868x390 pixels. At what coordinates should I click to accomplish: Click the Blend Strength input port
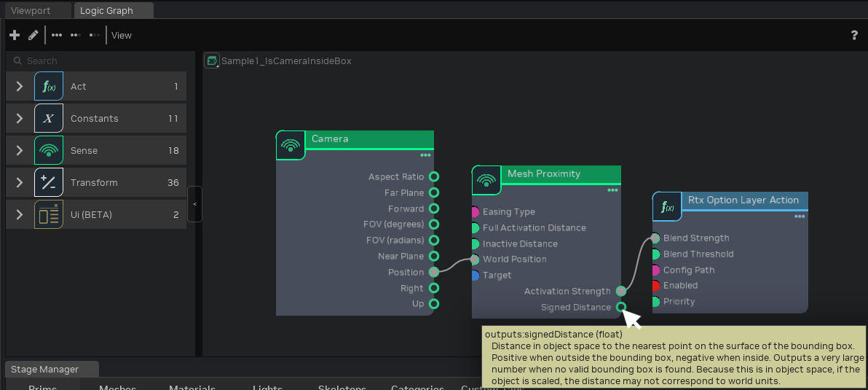655,238
